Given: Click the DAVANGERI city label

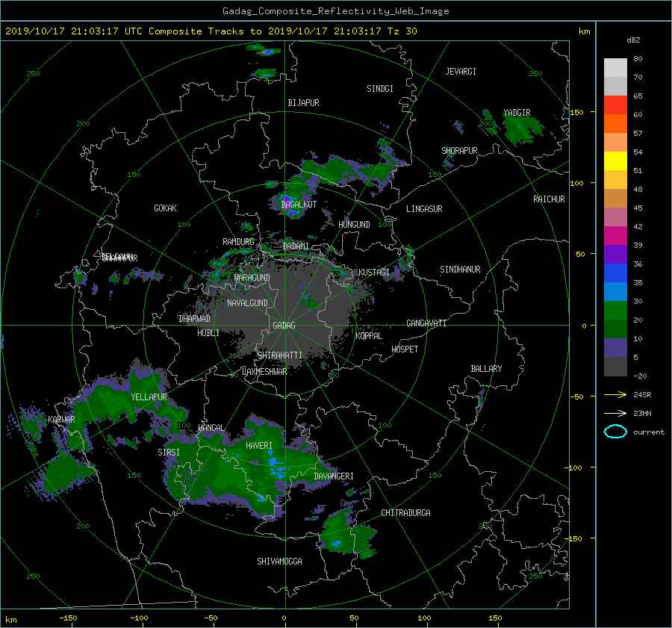Looking at the screenshot, I should [334, 476].
